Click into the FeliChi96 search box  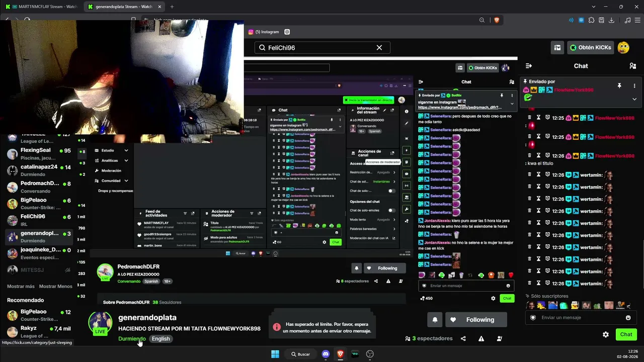(322, 48)
